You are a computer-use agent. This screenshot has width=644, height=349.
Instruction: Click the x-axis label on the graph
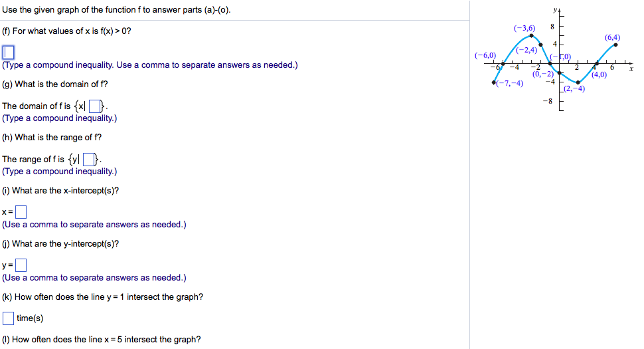pyautogui.click(x=631, y=68)
